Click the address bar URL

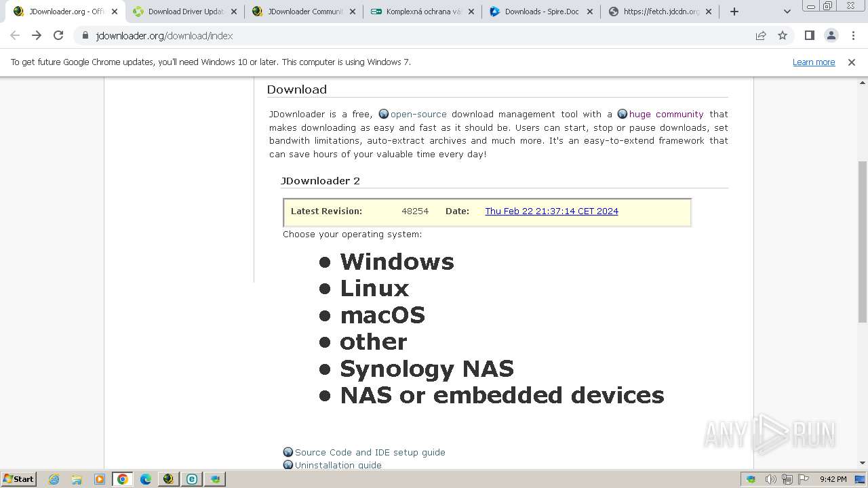click(164, 35)
